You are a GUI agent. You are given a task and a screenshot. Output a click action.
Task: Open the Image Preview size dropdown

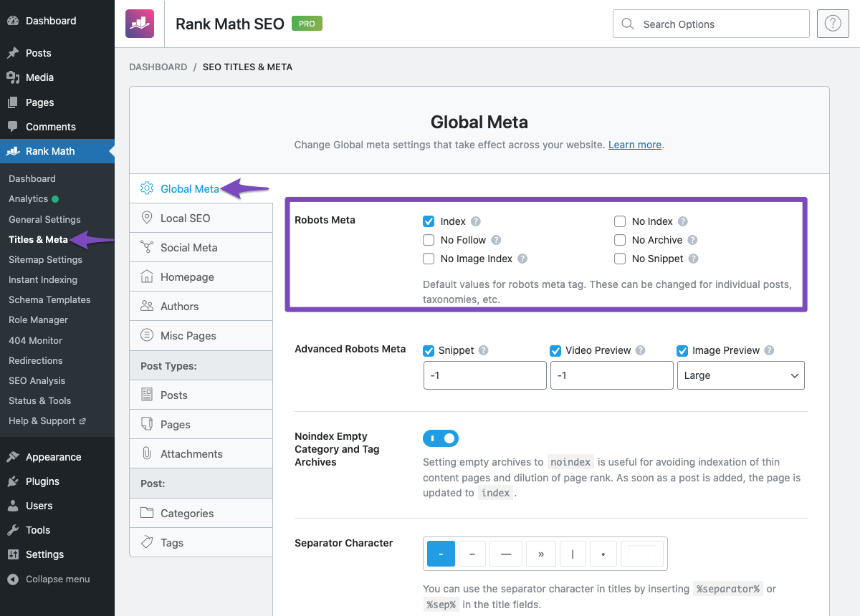pos(740,375)
